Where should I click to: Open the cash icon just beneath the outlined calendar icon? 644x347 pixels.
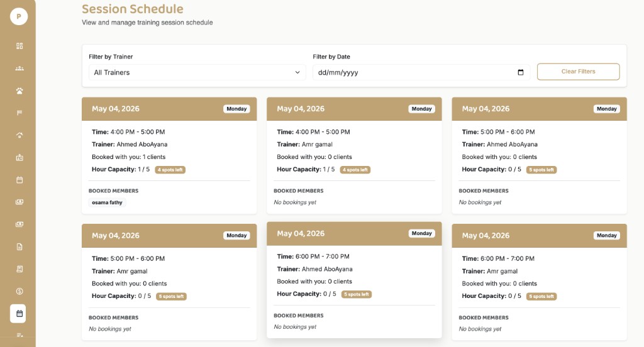point(19,202)
